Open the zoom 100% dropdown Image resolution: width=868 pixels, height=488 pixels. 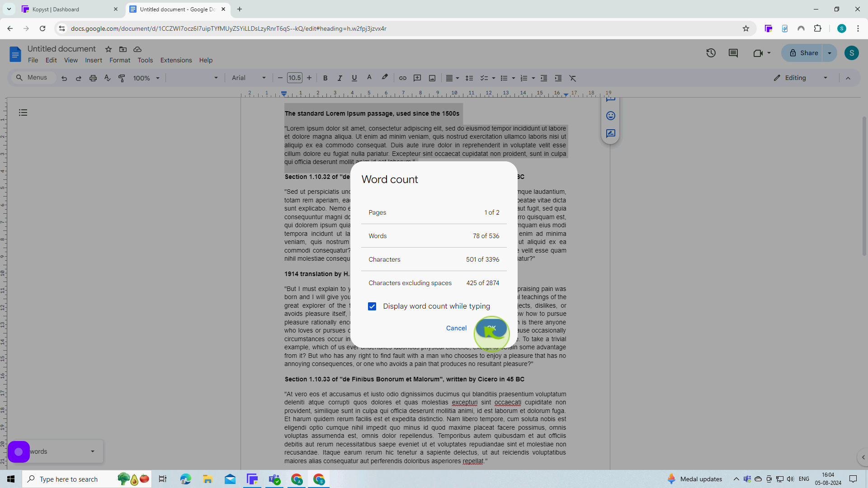(146, 78)
